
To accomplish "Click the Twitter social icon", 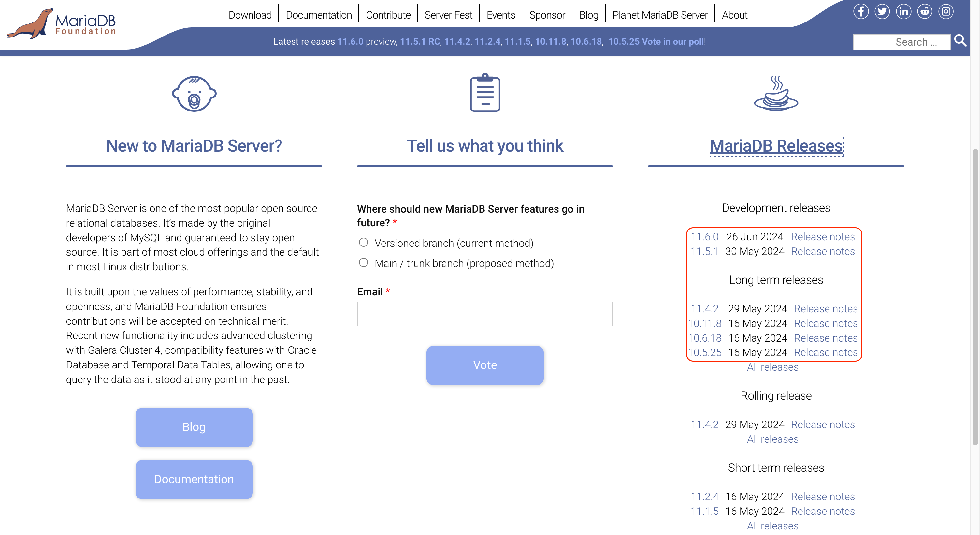I will click(x=882, y=11).
